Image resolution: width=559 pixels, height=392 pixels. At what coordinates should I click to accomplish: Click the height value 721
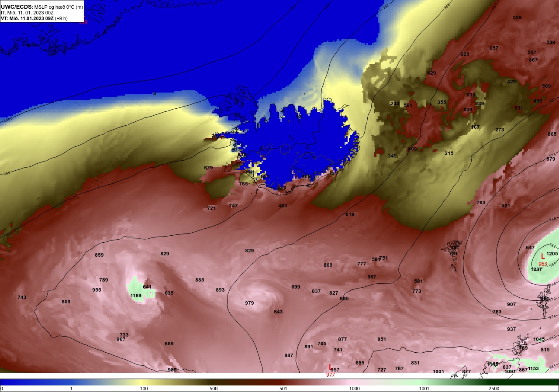click(x=211, y=208)
